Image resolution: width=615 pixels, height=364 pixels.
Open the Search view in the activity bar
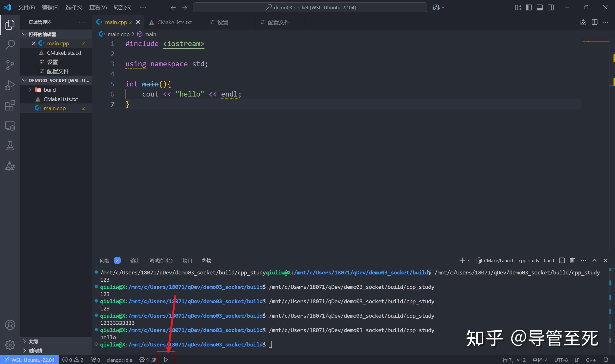[10, 45]
